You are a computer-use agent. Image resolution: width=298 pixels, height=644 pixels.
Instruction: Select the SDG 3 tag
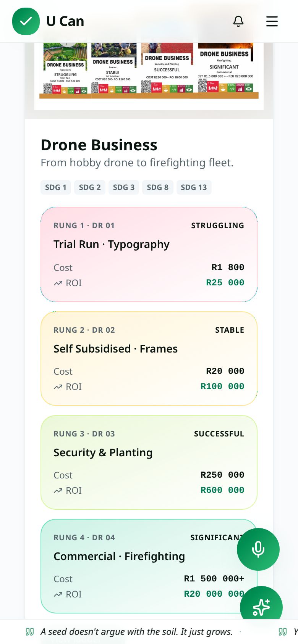tap(124, 187)
